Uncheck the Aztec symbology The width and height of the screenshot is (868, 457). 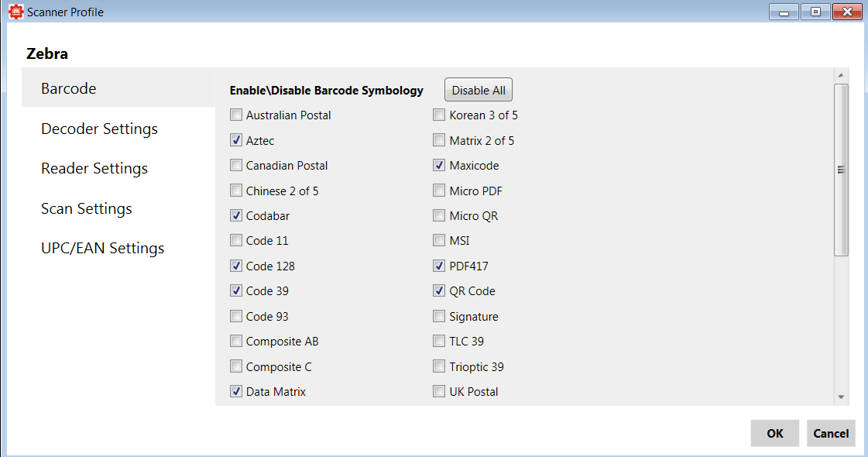click(x=236, y=141)
